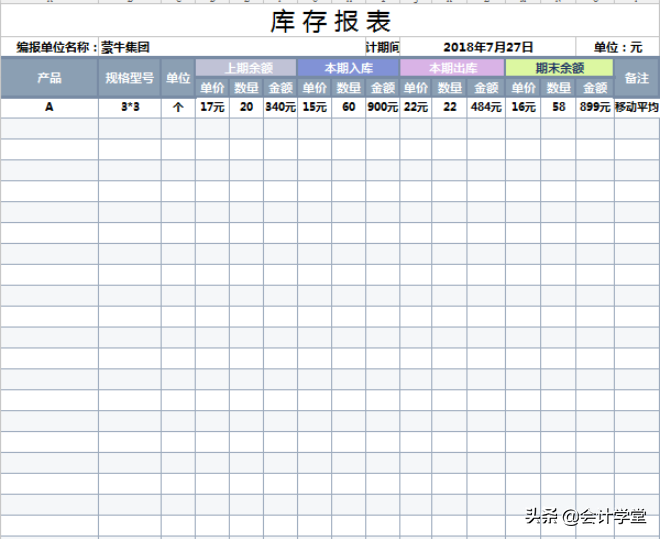Viewport: 661px width, 539px height.
Task: Select the 期末余额 group header
Action: [x=559, y=68]
